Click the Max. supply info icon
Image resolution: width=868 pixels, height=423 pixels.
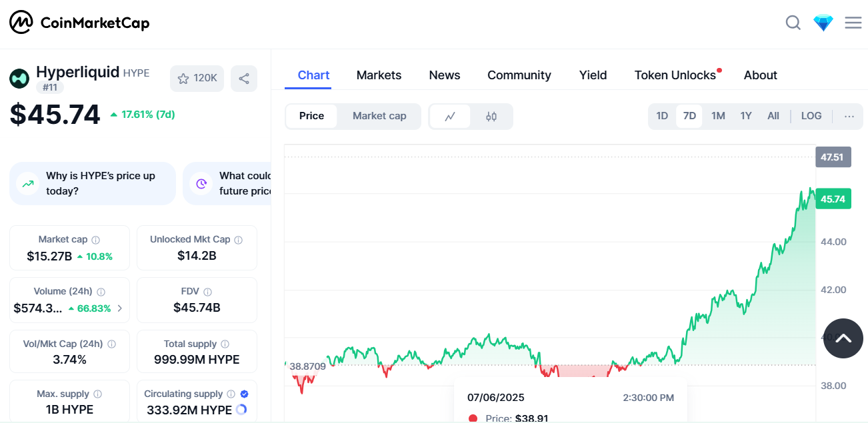(97, 394)
